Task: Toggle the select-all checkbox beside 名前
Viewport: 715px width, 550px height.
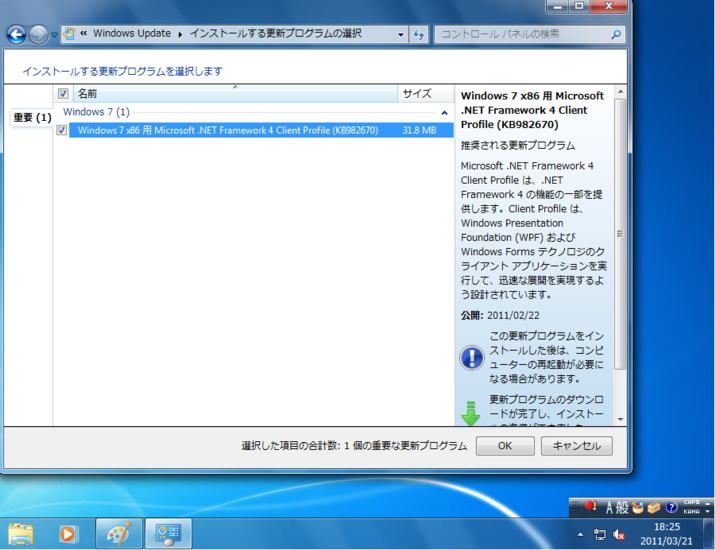Action: tap(63, 93)
